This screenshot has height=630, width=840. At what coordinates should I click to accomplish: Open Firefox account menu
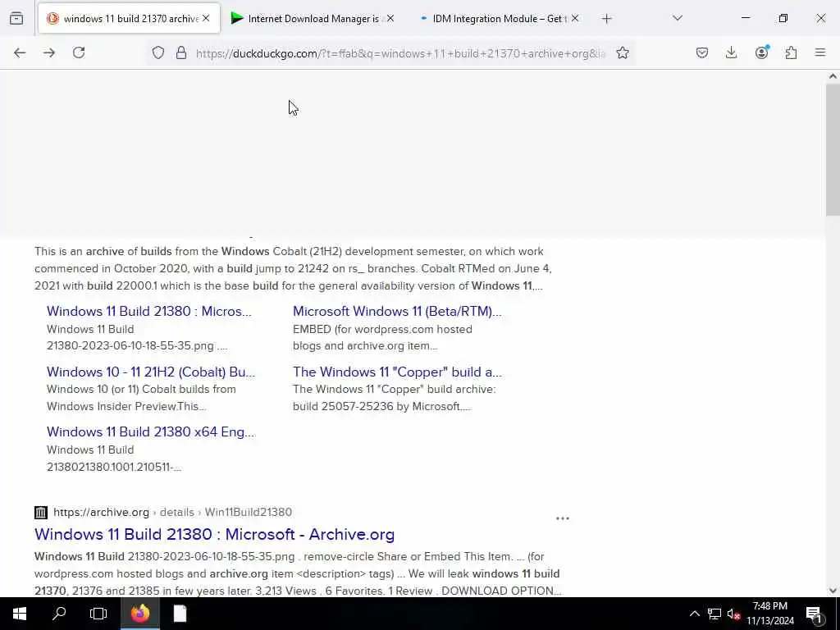[761, 52]
